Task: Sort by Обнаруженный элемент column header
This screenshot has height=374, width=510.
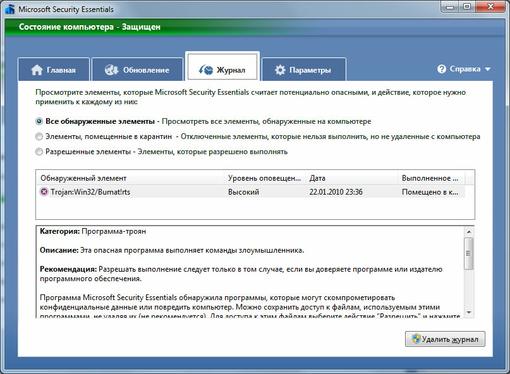Action: [131, 178]
